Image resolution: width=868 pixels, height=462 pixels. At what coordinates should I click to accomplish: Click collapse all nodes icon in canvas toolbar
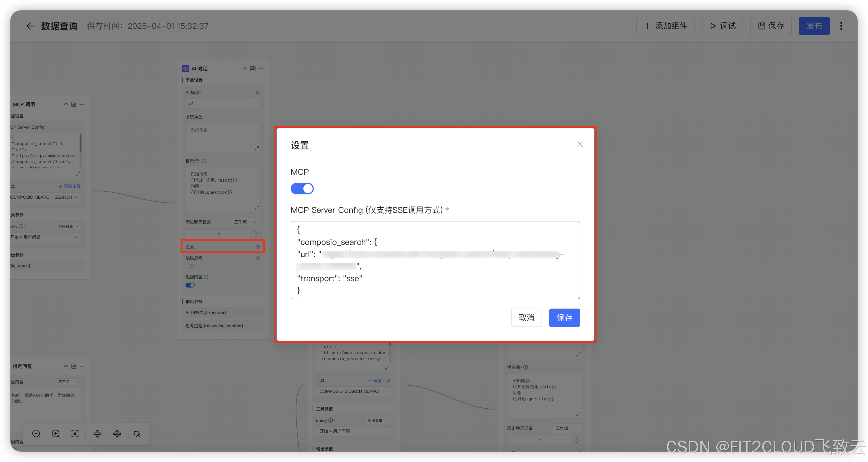97,434
